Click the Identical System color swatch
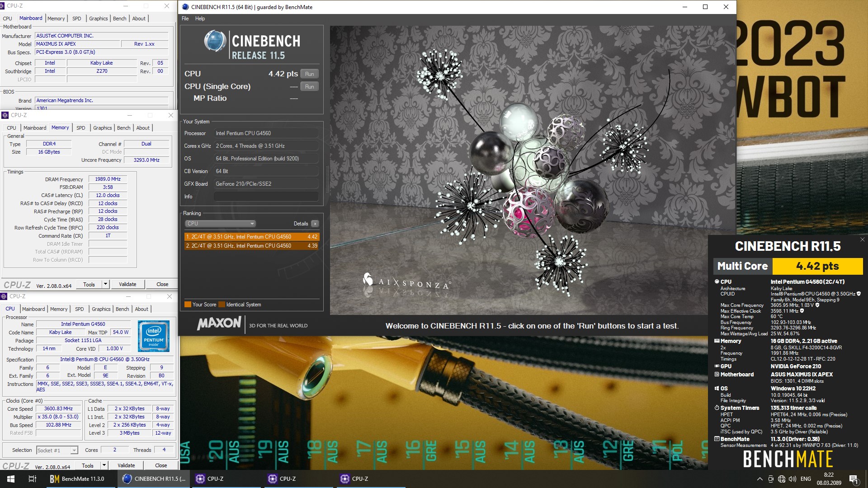Viewport: 868px width, 488px height. pos(222,305)
